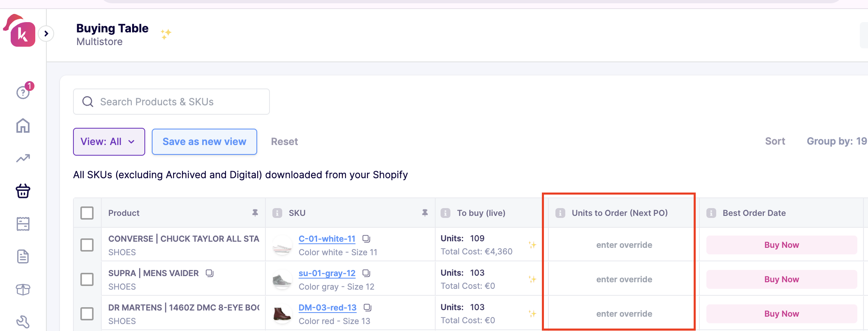Click the white Converse shoe thumbnail
The height and width of the screenshot is (331, 868).
coord(282,245)
